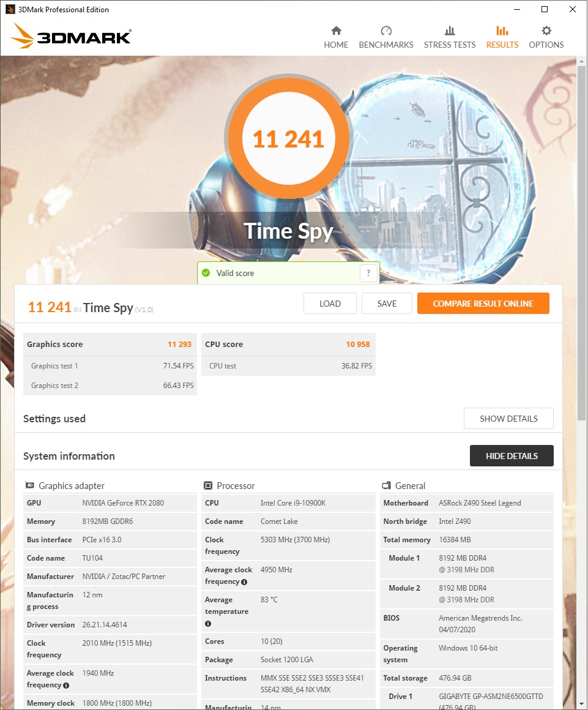Open the Home section via house icon
This screenshot has height=710, width=588.
pyautogui.click(x=336, y=31)
